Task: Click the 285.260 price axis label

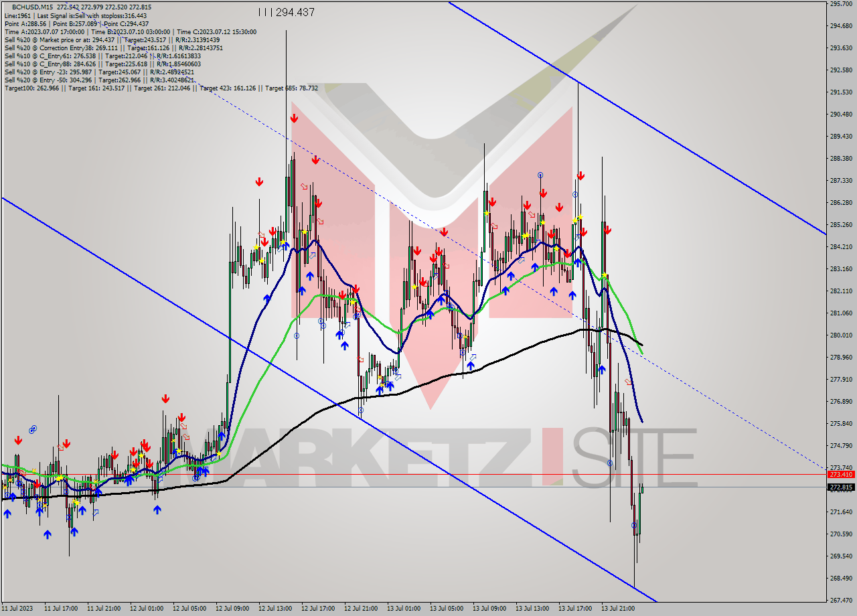Action: point(841,225)
